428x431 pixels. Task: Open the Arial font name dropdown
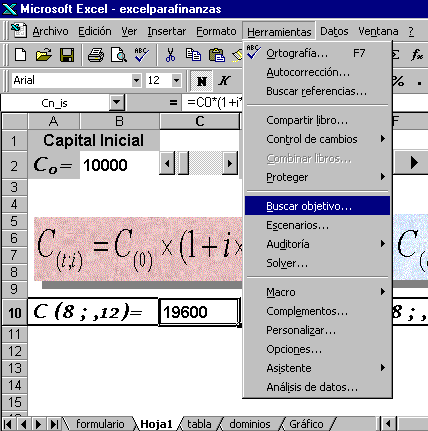(x=136, y=80)
